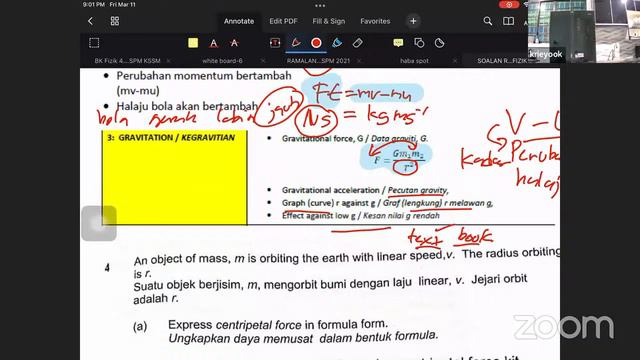The image size is (640, 360).
Task: Click the gravitational force formula highlighted in blue
Action: pyautogui.click(x=395, y=160)
